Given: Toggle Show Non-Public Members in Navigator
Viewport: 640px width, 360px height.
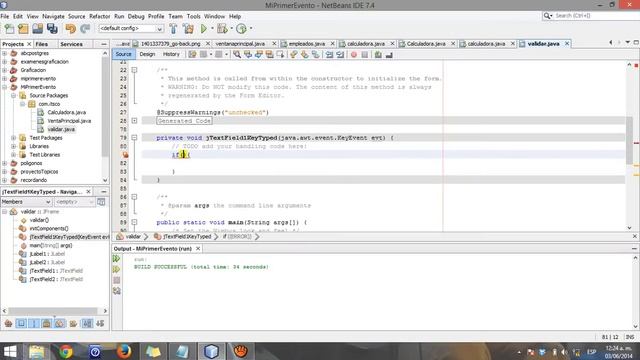Looking at the screenshot, I should point(47,323).
